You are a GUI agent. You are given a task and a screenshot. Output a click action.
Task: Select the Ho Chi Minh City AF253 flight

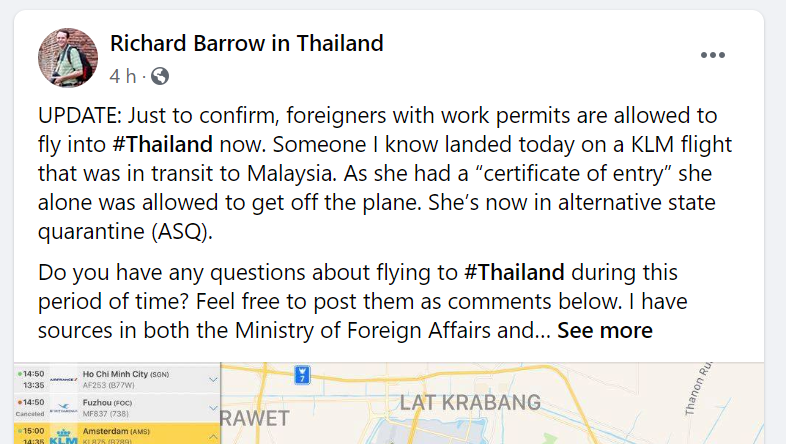click(117, 379)
